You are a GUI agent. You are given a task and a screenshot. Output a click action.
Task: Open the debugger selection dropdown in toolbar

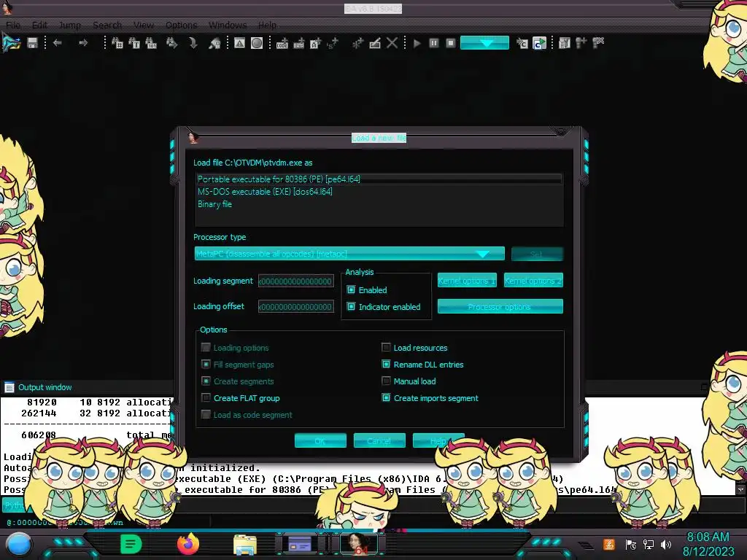(x=484, y=43)
